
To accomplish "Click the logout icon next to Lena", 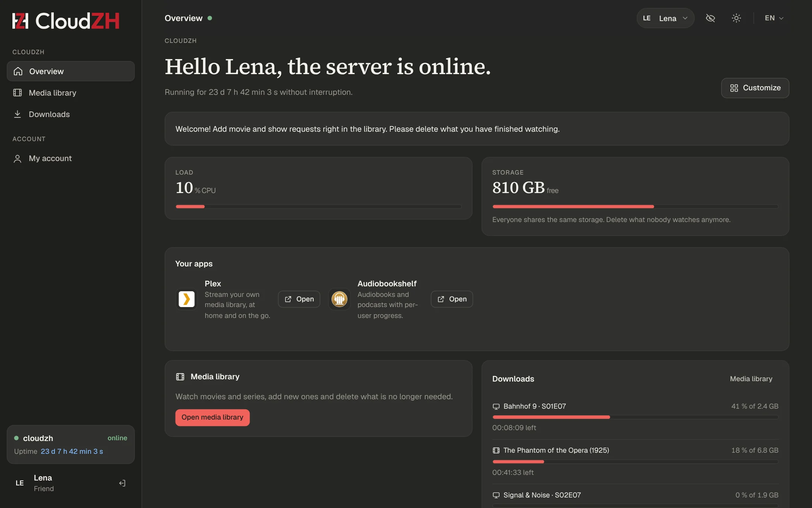I will click(x=122, y=483).
